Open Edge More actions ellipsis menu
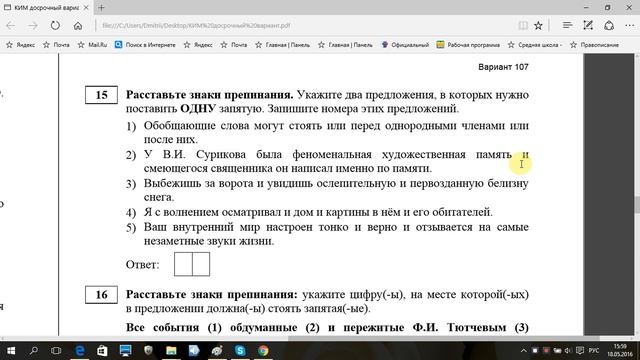The image size is (640, 360). [x=629, y=25]
